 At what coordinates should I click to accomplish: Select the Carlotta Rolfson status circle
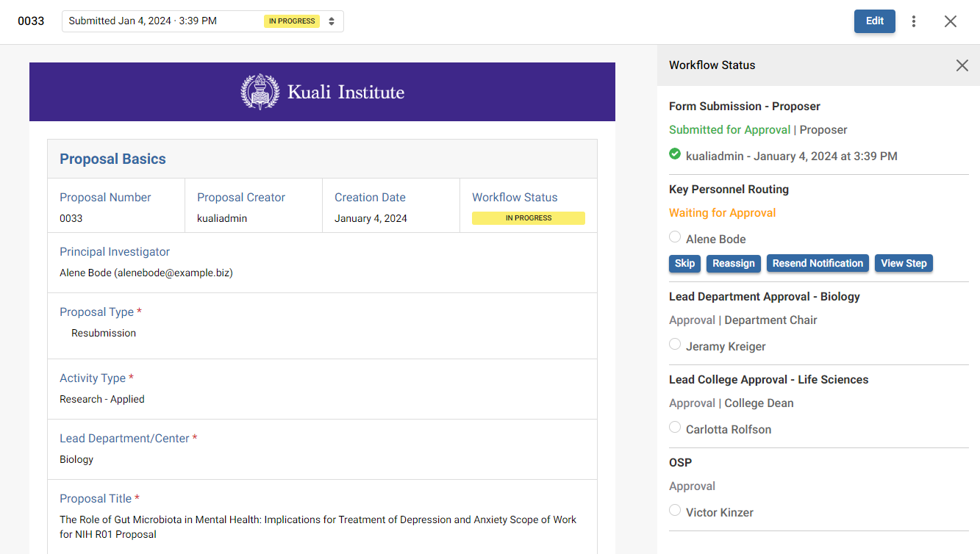(675, 428)
